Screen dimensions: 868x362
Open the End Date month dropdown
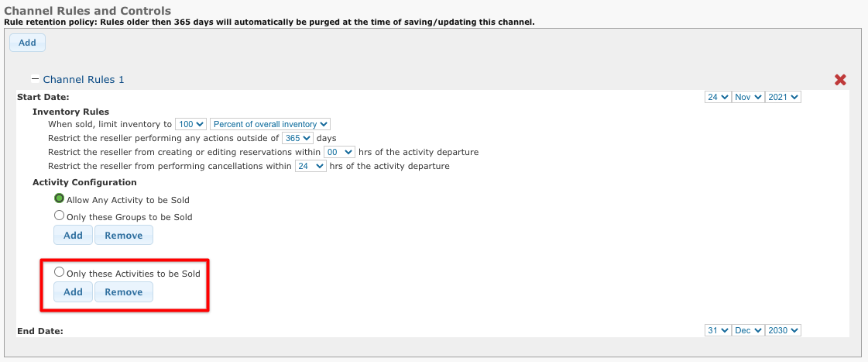748,330
